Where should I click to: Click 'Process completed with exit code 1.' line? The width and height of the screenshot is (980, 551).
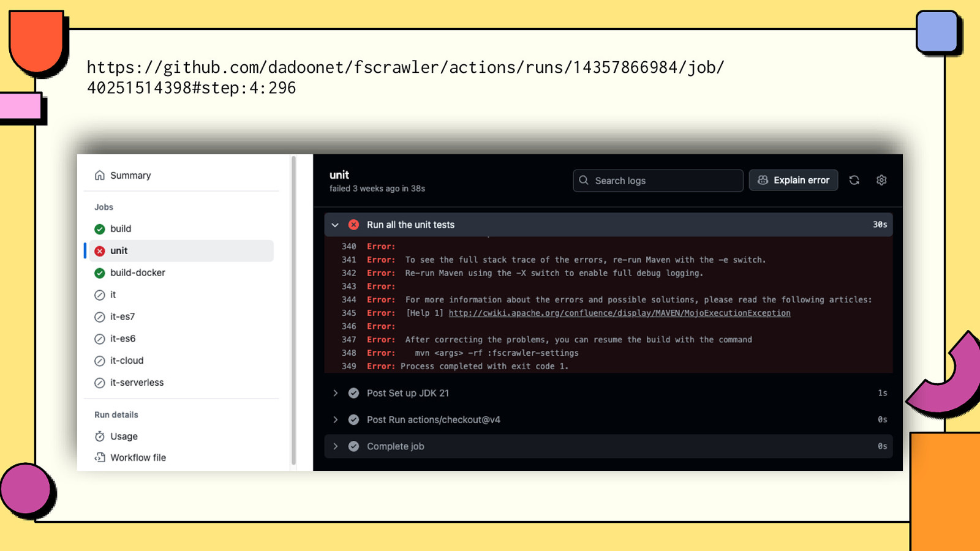click(x=484, y=367)
